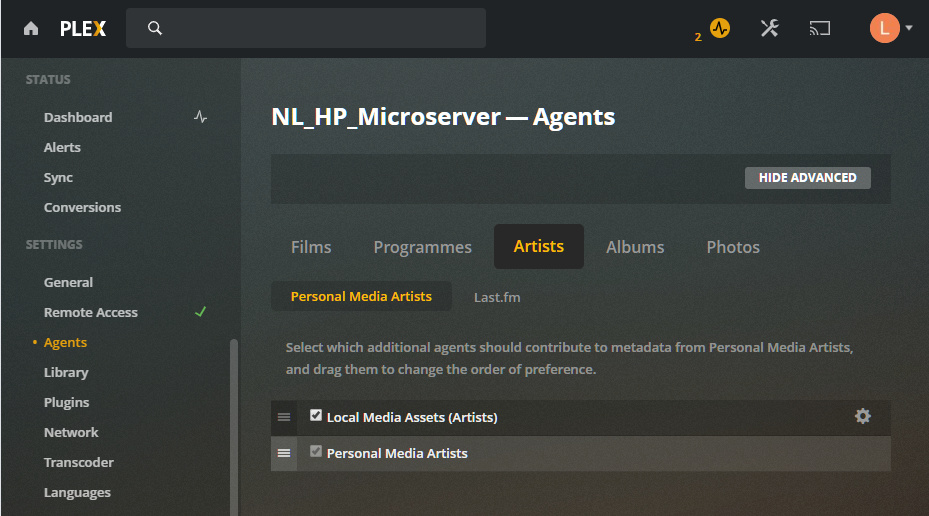The width and height of the screenshot is (929, 516).
Task: Open General settings
Action: click(68, 283)
